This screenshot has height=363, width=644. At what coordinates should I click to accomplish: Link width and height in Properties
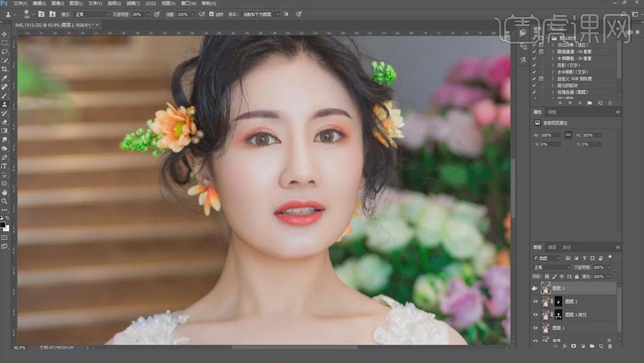click(568, 135)
